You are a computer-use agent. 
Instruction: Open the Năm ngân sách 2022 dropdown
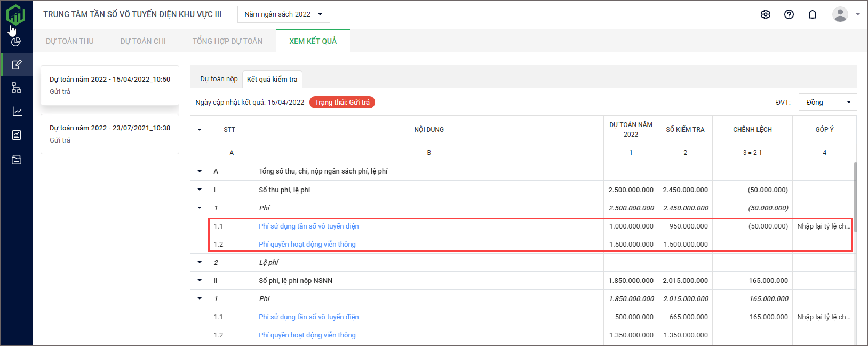(x=283, y=14)
